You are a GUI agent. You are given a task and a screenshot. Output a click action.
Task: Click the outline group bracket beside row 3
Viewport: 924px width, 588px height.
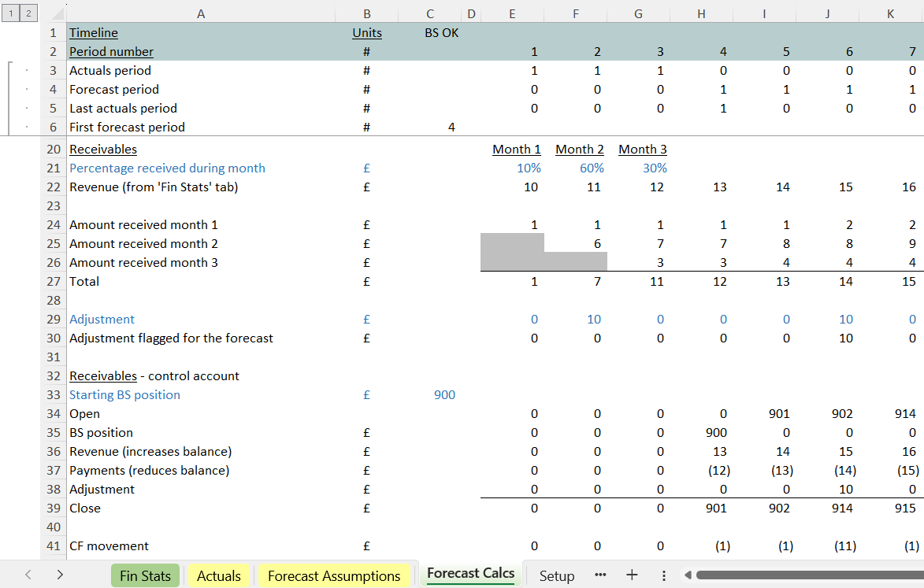(11, 71)
